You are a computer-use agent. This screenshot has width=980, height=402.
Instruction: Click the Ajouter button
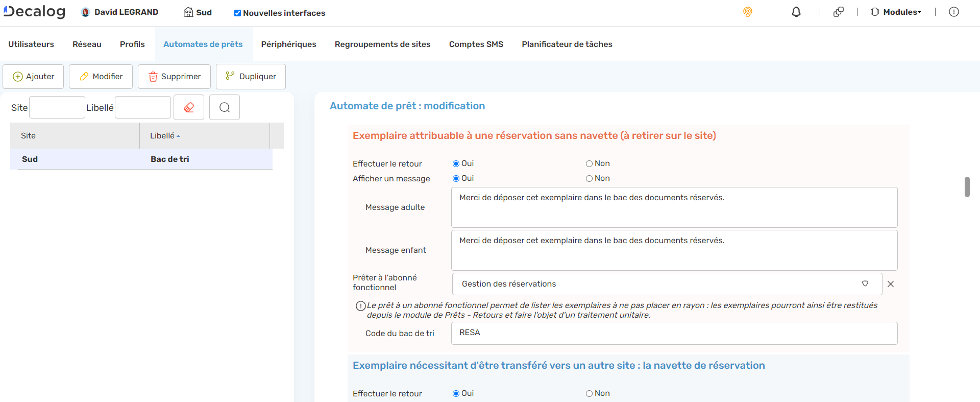33,77
